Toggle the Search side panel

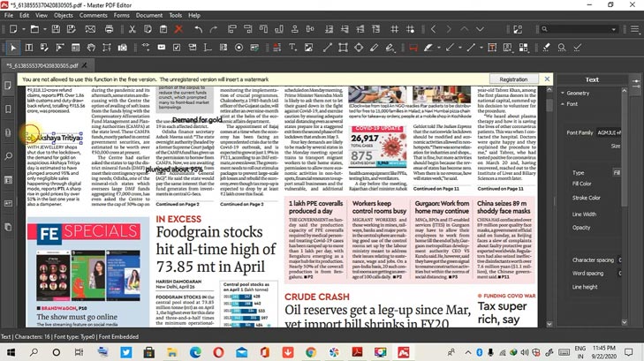(8, 156)
